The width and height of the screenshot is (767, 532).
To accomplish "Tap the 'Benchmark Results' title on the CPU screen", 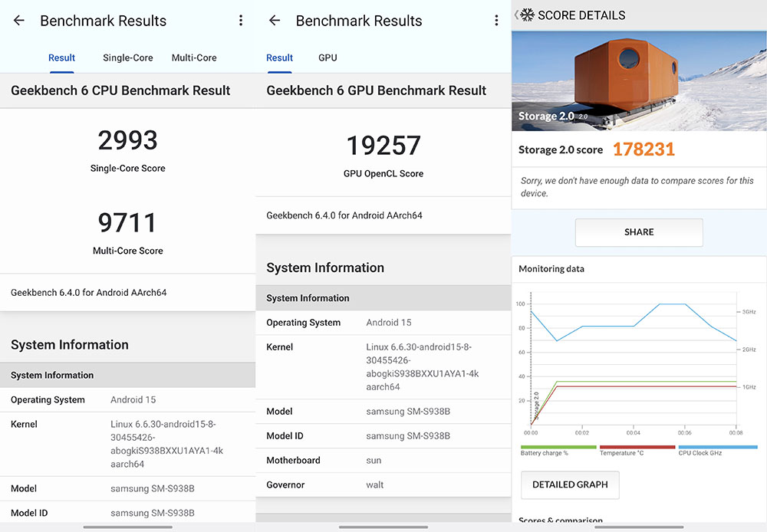I will click(104, 21).
